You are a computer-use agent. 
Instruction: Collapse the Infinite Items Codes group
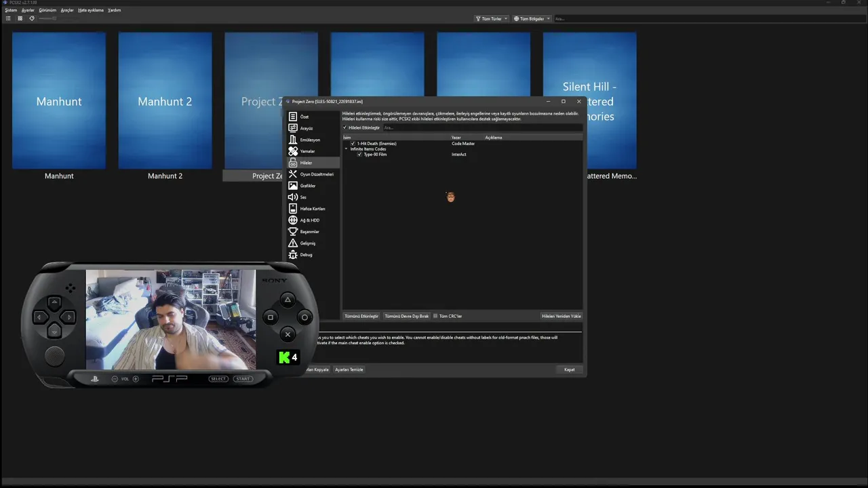coord(346,149)
